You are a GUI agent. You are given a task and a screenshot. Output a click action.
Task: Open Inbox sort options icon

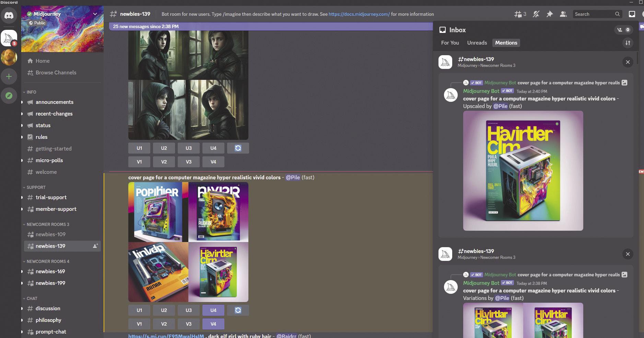(x=628, y=43)
